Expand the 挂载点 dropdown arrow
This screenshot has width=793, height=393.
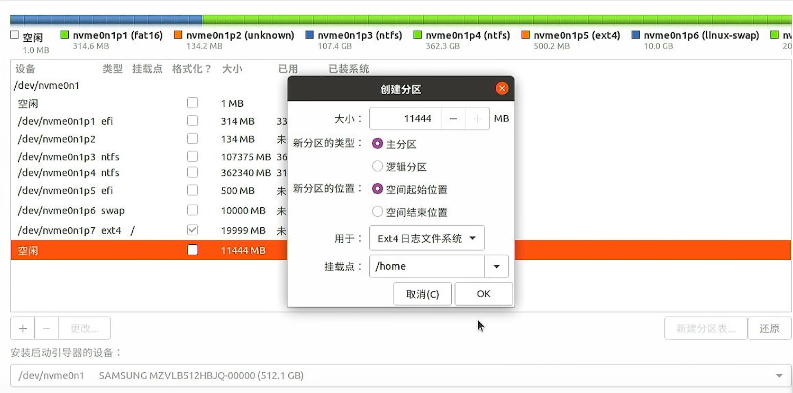point(496,267)
